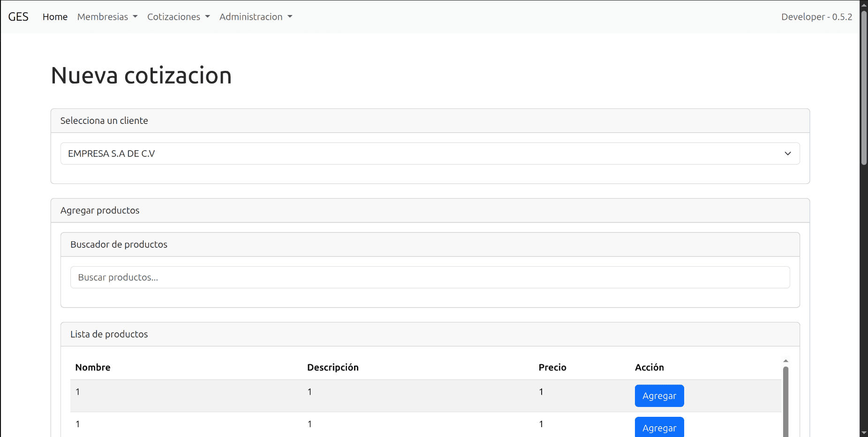Viewport: 868px width, 437px height.
Task: Click the product list scrollbar up arrow
Action: tap(785, 361)
